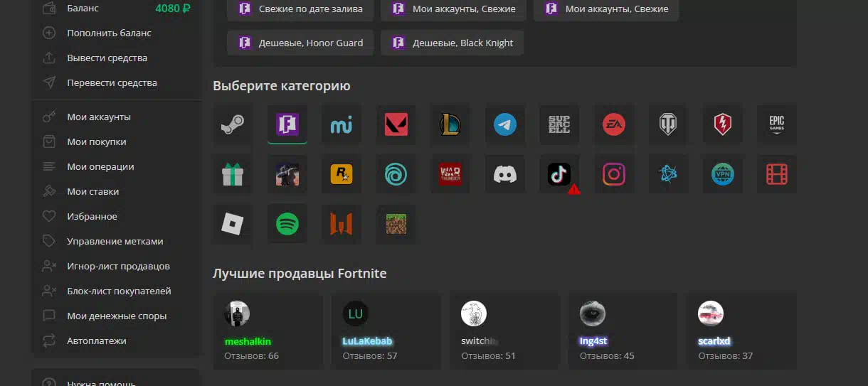Select the Rockstar Games category
Screen dimensions: 868x386
[342, 174]
